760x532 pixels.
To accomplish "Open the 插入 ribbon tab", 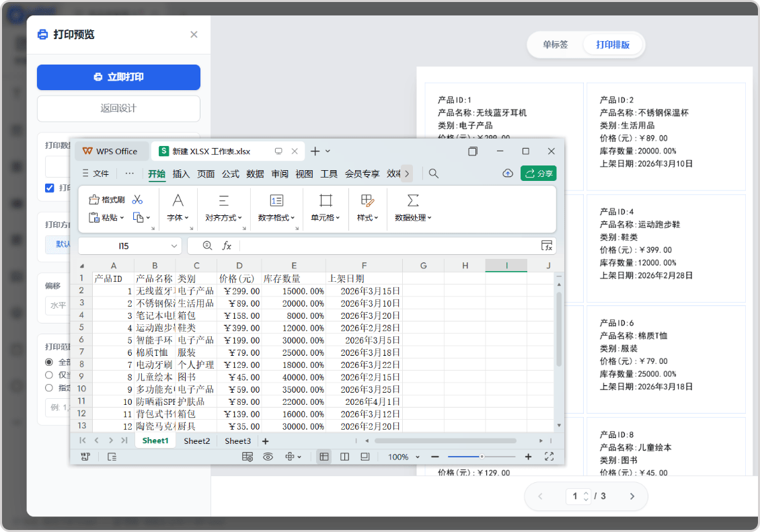I will (181, 174).
